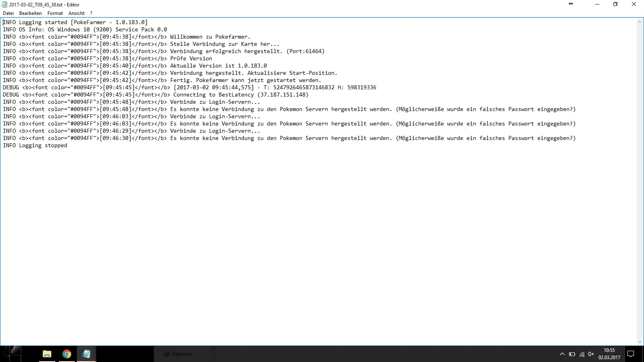
Task: Click the 'Willkommen zu Pokefarmer.' text
Action: tap(210, 37)
